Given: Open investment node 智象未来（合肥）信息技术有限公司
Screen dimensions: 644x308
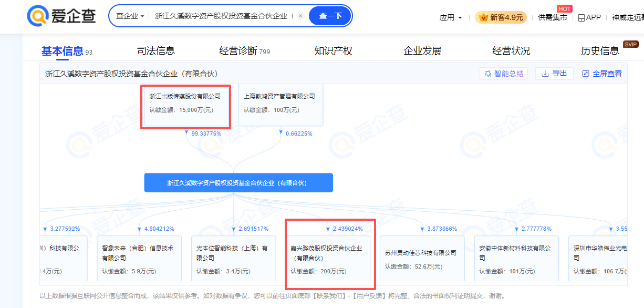Looking at the screenshot, I should 139,258.
